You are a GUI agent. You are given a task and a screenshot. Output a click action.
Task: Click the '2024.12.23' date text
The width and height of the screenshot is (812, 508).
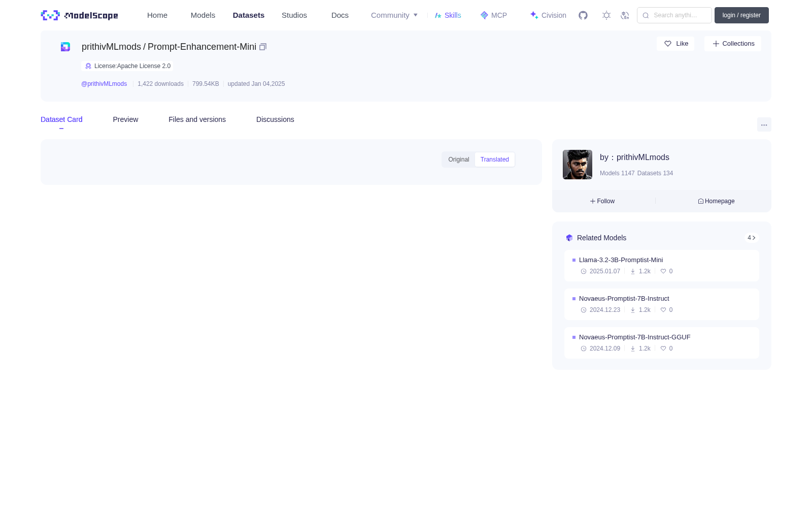605,310
